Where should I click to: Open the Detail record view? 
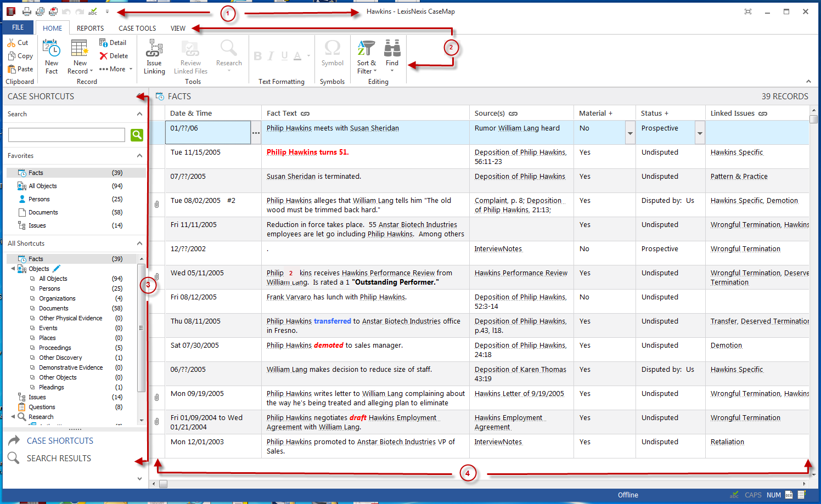[x=113, y=42]
